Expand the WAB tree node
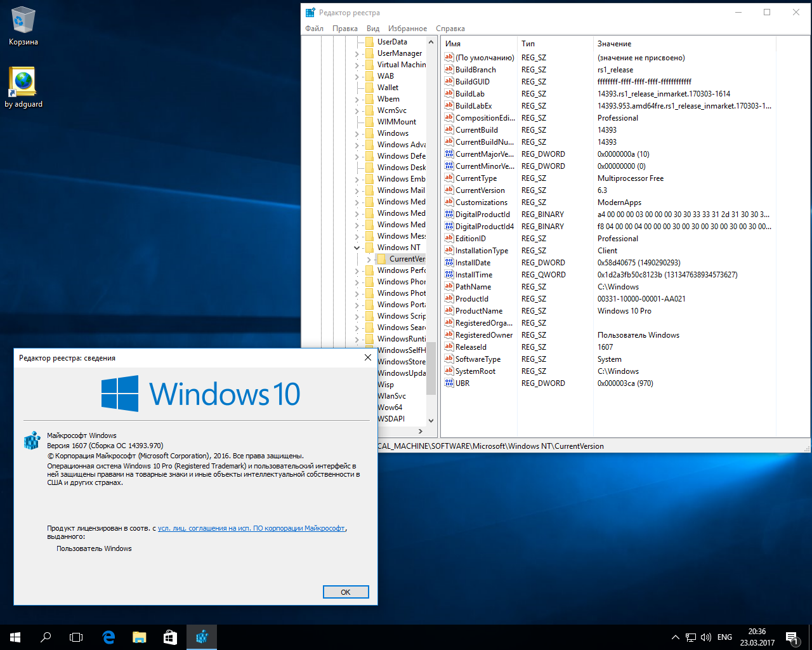The image size is (812, 650). [357, 77]
